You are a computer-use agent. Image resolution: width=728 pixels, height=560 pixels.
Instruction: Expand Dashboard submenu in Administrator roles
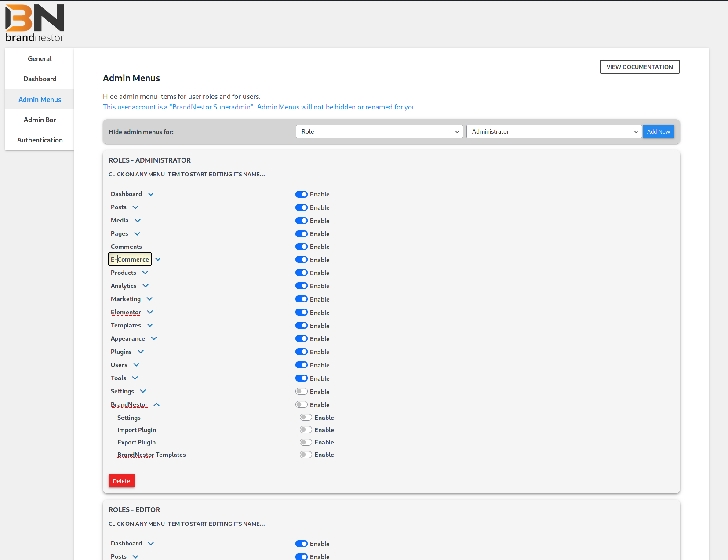pos(151,194)
